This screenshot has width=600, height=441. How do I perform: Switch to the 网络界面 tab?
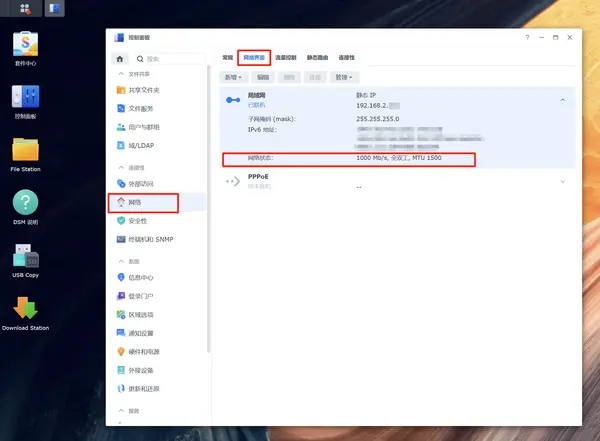tap(254, 57)
